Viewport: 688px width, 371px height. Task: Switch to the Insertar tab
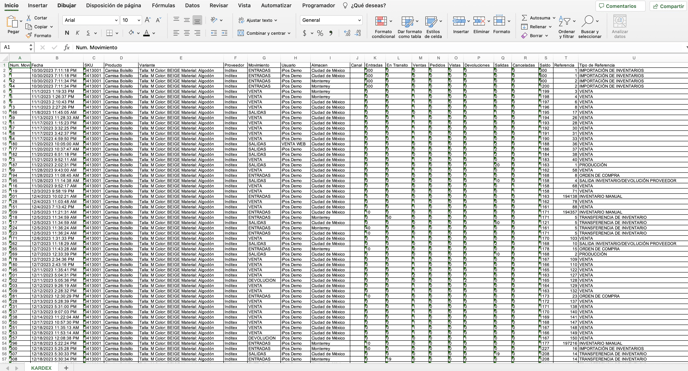point(37,5)
